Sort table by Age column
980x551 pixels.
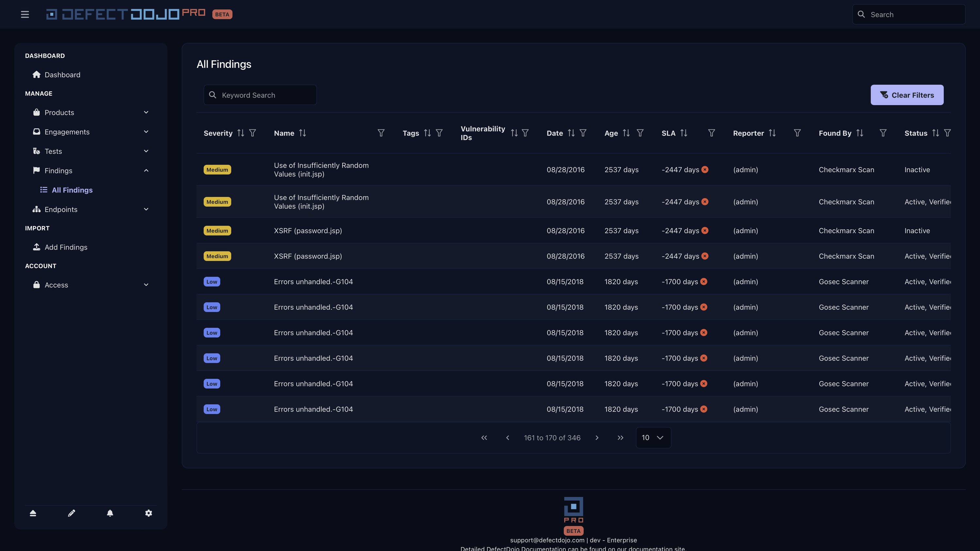tap(626, 133)
